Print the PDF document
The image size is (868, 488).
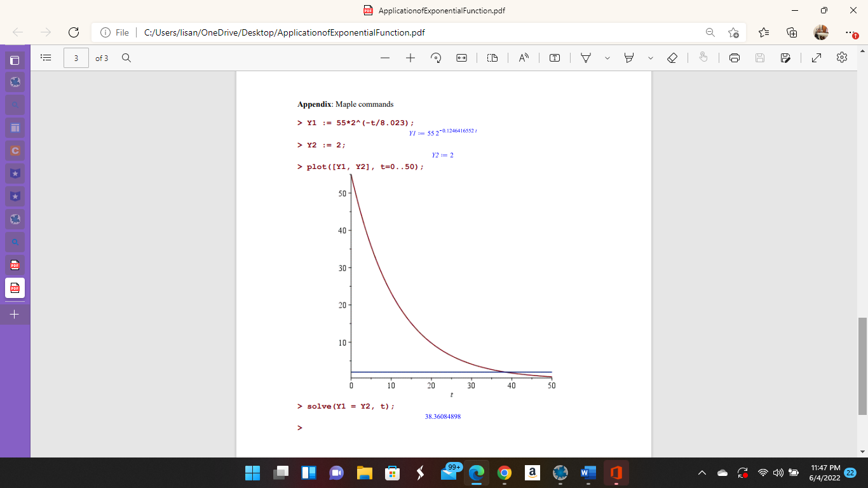point(735,58)
